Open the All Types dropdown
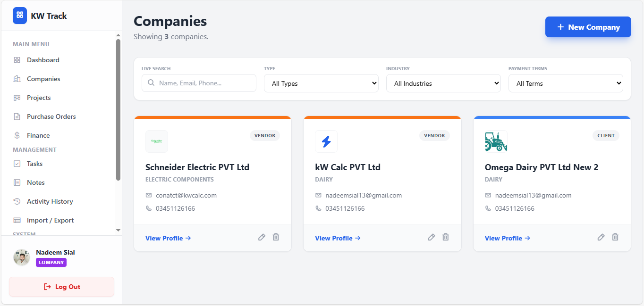Viewport: 644px width, 306px height. tap(321, 83)
